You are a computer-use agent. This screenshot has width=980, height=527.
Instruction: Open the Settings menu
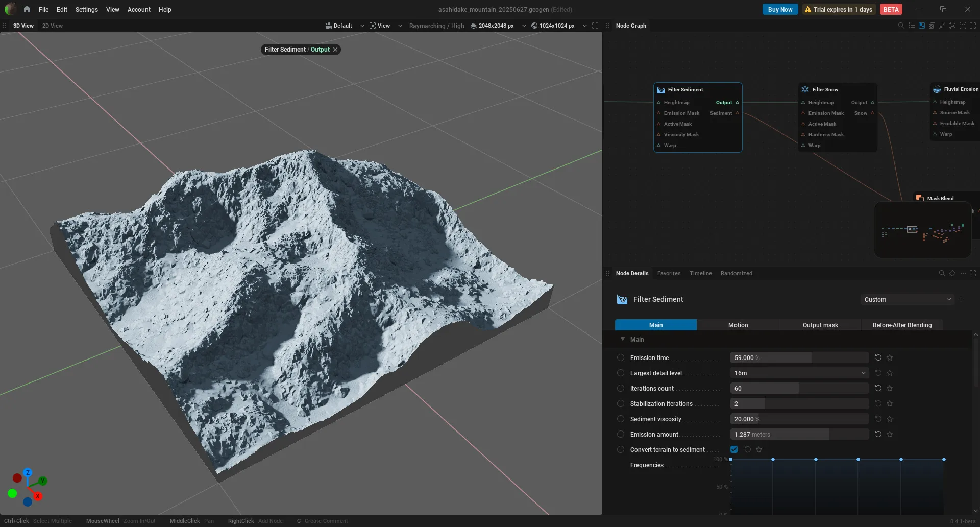pos(86,9)
